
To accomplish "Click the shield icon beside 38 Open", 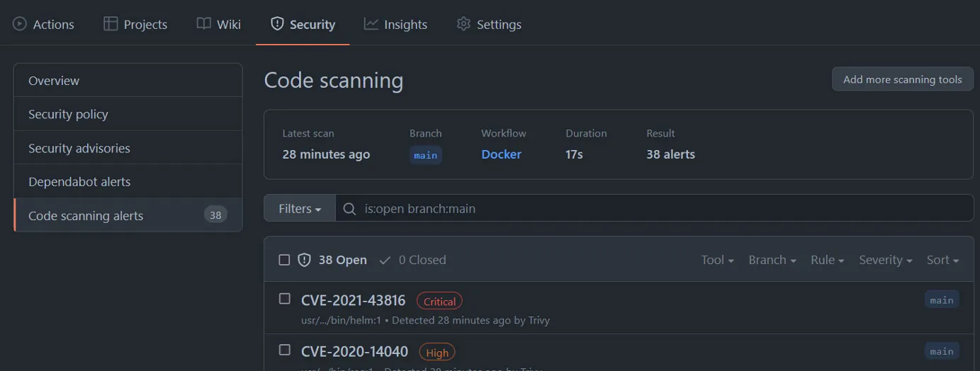I will coord(305,260).
